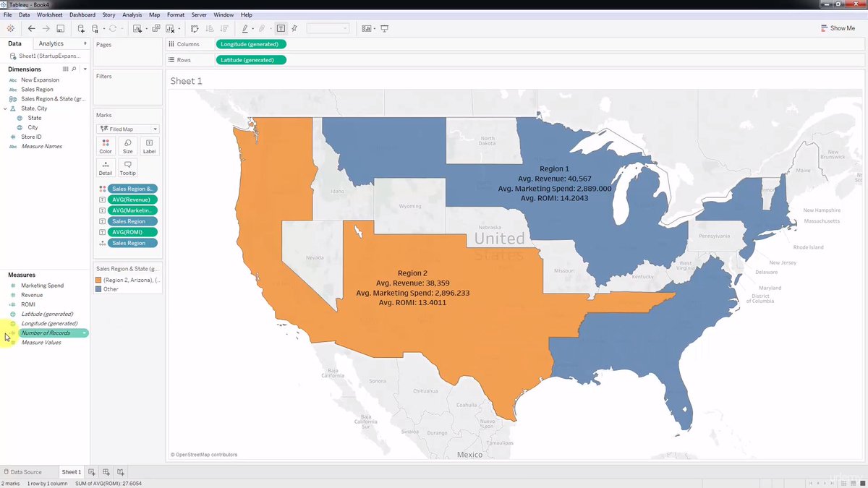Click the Tooltip button in Marks card
This screenshot has height=488, width=868.
[127, 168]
